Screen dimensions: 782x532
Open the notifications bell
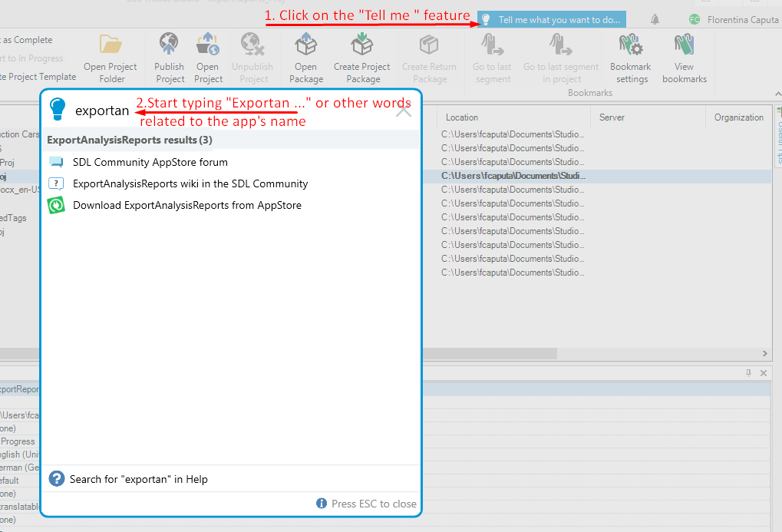pyautogui.click(x=655, y=19)
